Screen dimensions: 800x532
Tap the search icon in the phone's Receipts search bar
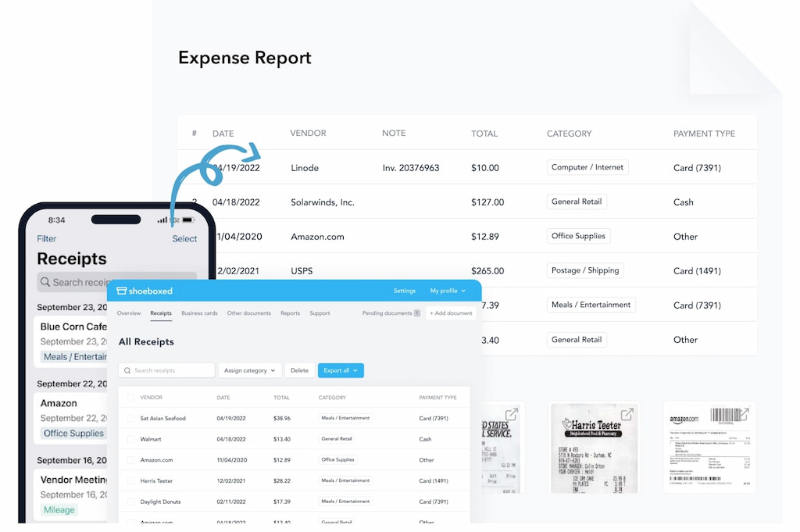pyautogui.click(x=45, y=282)
